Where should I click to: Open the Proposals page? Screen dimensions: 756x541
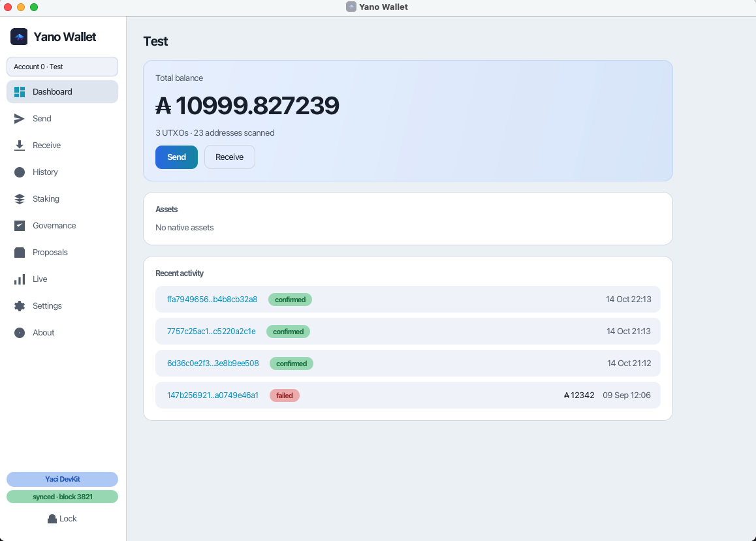click(62, 253)
